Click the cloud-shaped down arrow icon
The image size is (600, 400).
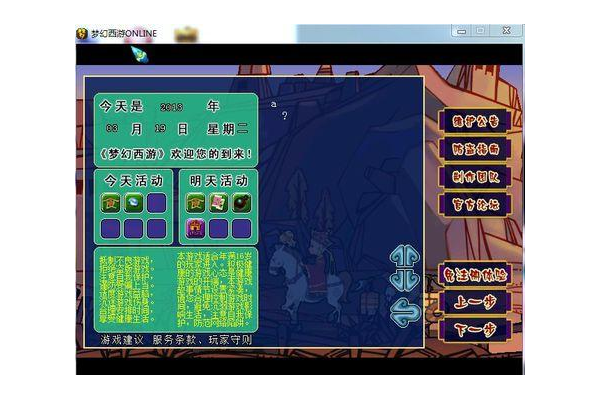pyautogui.click(x=404, y=281)
